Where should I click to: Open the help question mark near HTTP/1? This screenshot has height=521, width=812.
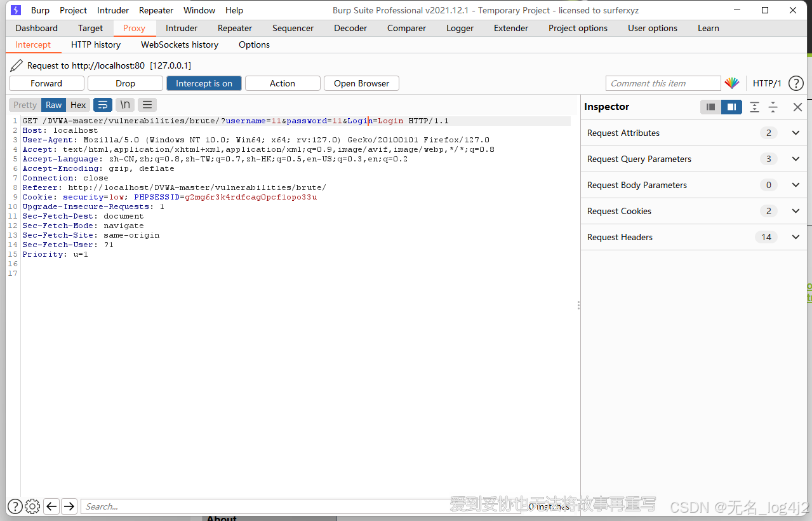796,83
